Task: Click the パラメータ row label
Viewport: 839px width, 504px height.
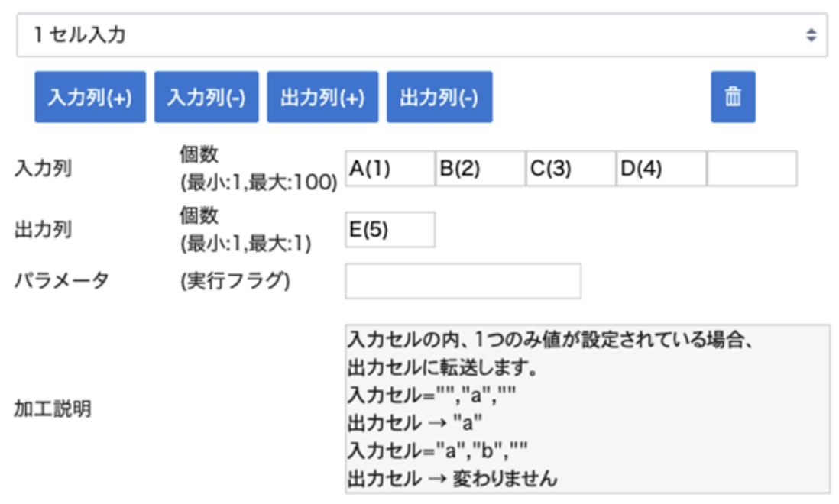Action: coord(61,281)
